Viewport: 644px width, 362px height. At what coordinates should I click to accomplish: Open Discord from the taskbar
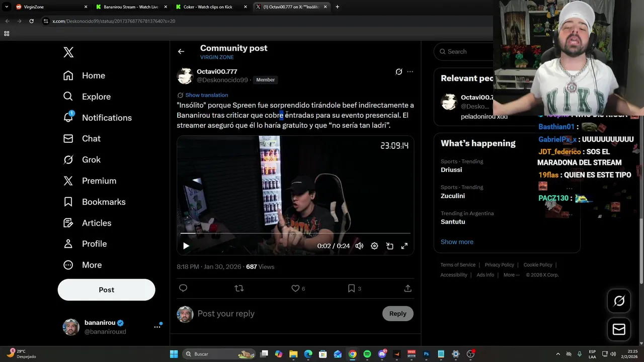click(382, 354)
